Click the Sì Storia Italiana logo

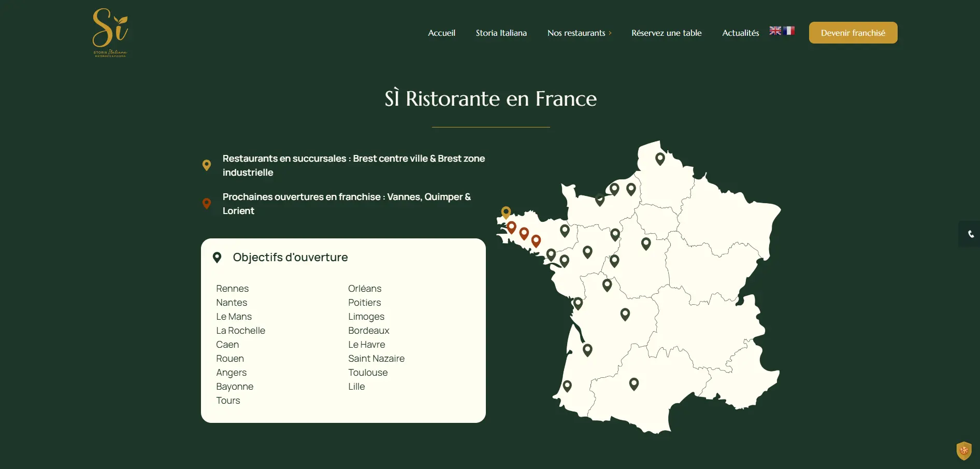point(110,33)
